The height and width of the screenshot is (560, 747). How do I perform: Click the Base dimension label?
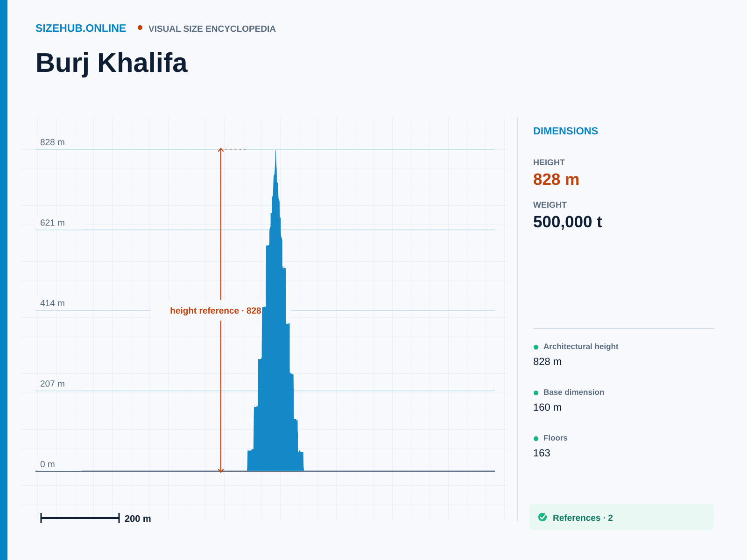coord(574,392)
